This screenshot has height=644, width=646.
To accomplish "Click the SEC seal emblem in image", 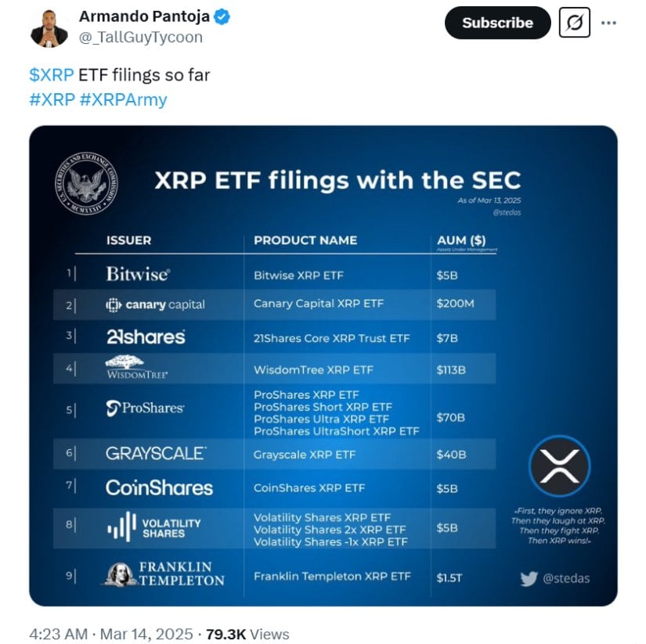I will (87, 184).
